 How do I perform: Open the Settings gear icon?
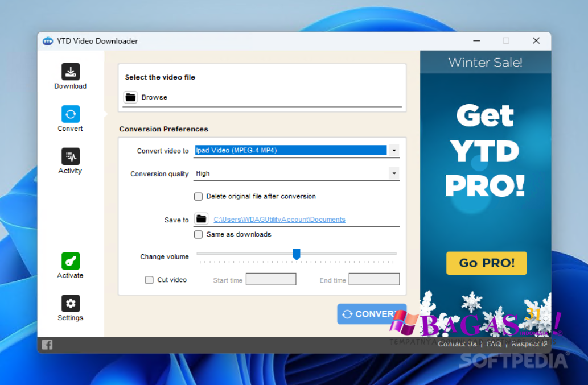[71, 303]
